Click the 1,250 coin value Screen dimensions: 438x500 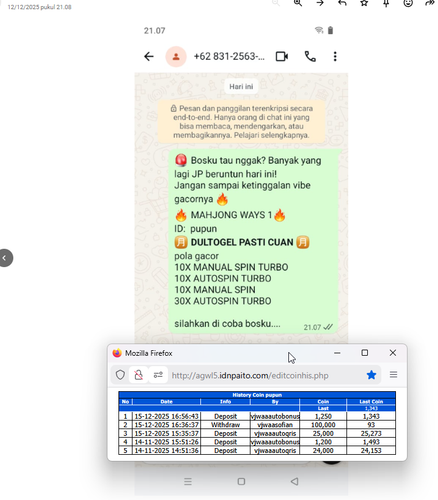[323, 416]
